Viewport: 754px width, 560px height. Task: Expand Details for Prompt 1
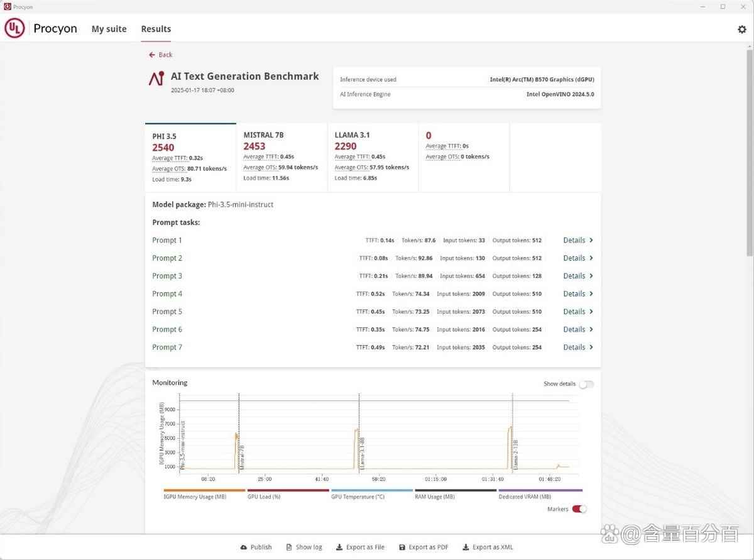point(577,240)
